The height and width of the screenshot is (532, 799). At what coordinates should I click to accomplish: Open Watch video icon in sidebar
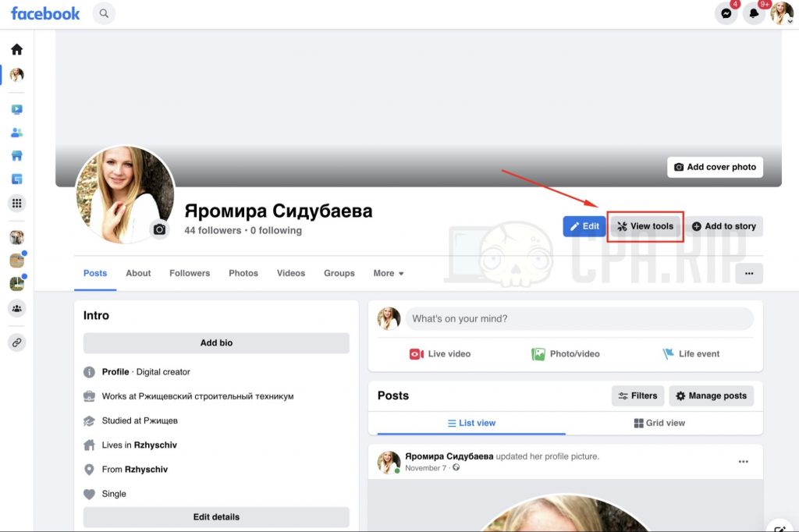tap(17, 109)
